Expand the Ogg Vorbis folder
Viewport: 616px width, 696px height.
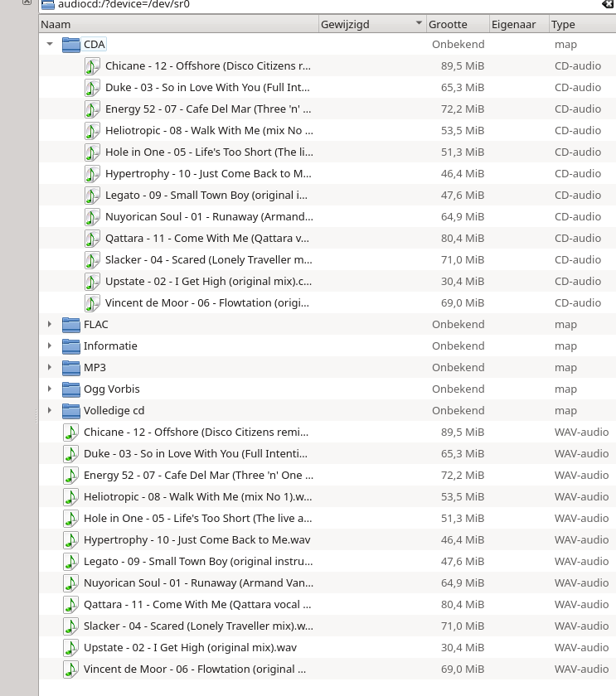click(50, 389)
